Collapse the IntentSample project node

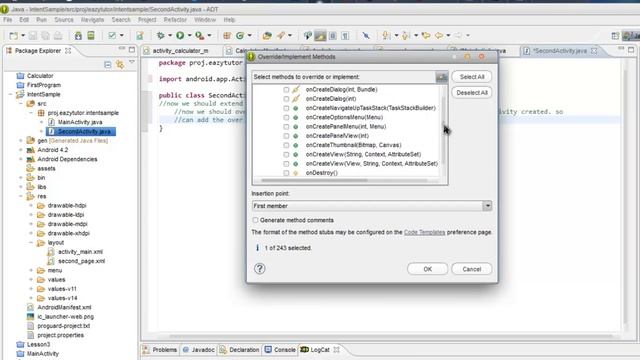[11, 94]
